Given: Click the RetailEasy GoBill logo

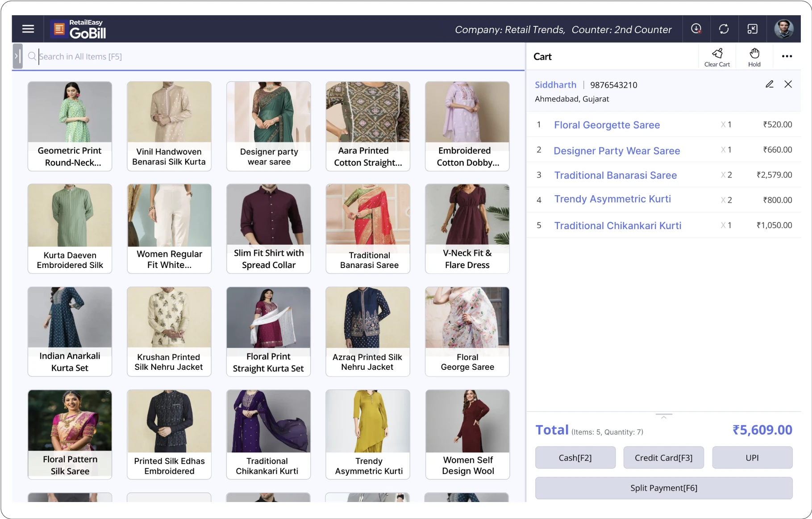Looking at the screenshot, I should 78,29.
